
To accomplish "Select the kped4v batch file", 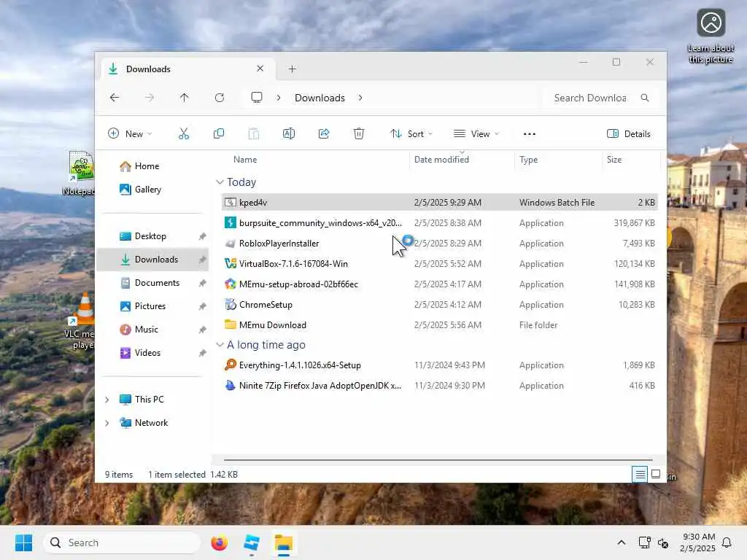I will pyautogui.click(x=439, y=203).
